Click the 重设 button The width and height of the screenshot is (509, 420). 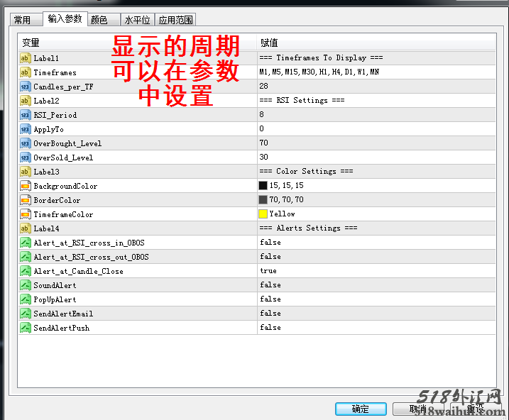(x=475, y=409)
